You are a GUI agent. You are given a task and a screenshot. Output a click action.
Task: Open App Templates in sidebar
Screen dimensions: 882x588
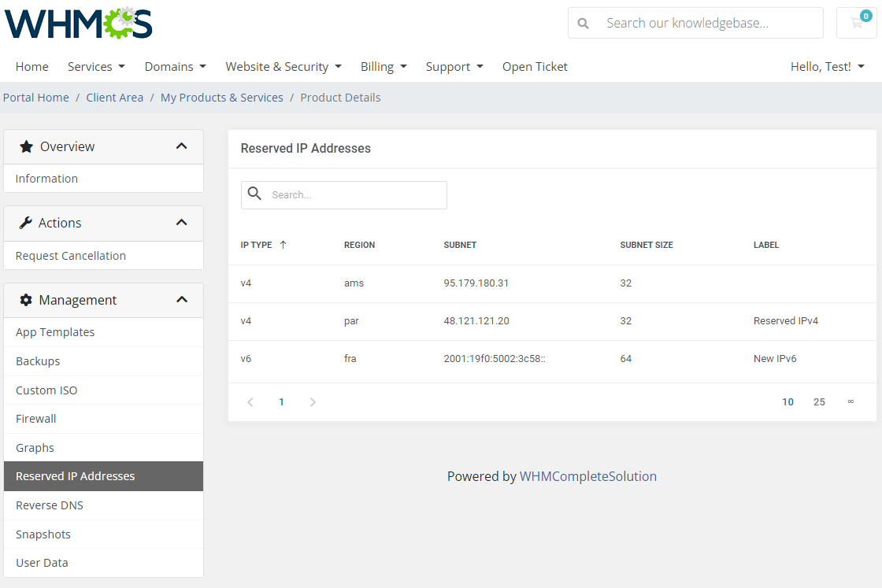click(103, 332)
